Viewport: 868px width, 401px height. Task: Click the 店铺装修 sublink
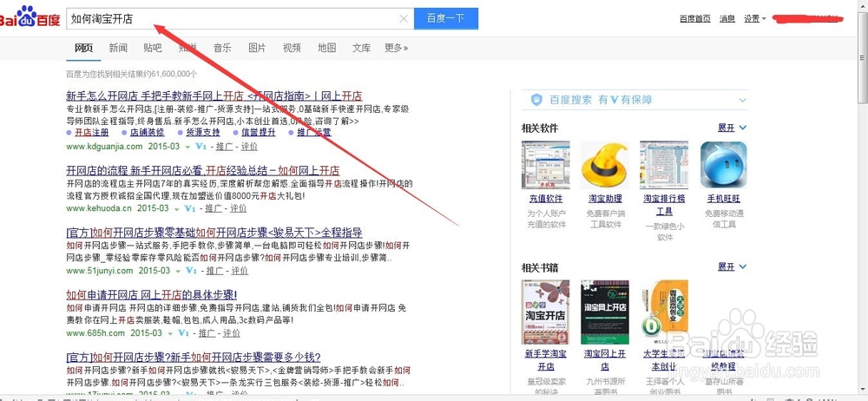(148, 133)
